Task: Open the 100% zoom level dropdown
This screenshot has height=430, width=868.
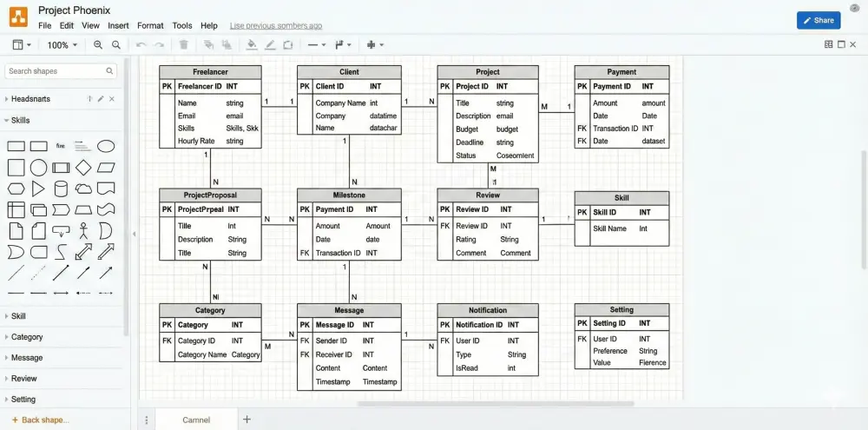Action: 62,45
